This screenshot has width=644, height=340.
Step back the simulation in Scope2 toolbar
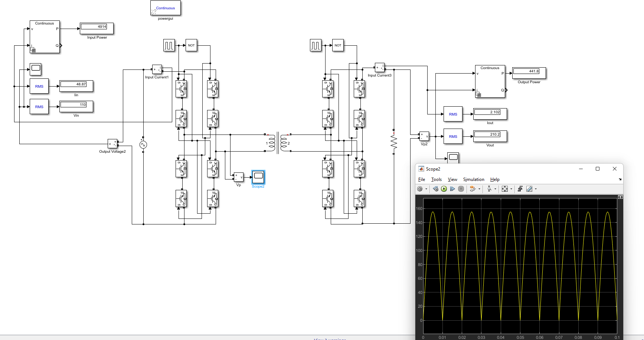435,189
